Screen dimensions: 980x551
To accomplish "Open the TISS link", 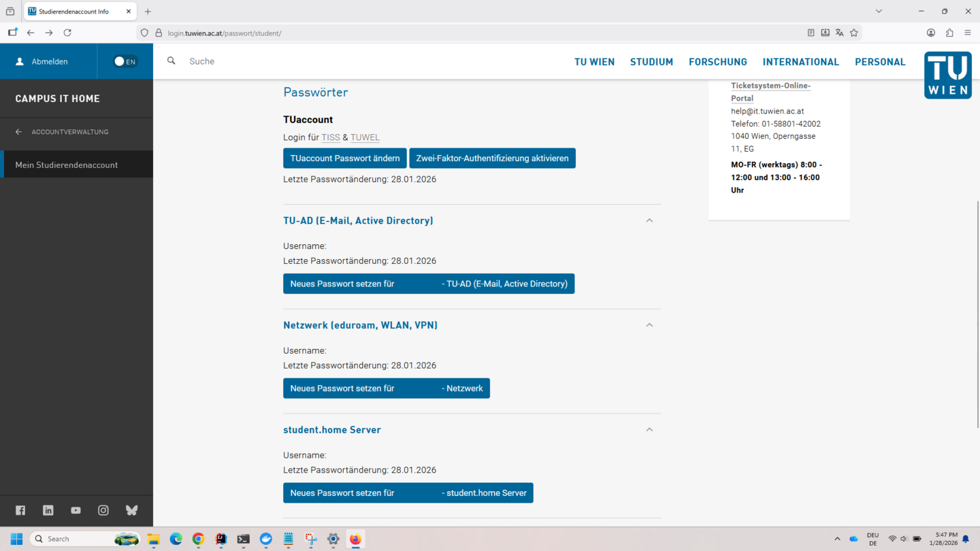I will coord(331,137).
